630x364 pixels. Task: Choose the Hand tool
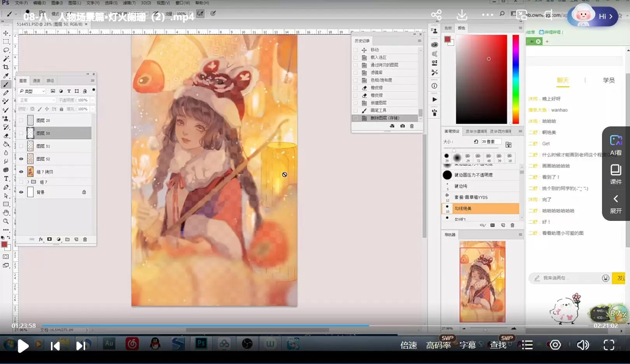(x=6, y=213)
